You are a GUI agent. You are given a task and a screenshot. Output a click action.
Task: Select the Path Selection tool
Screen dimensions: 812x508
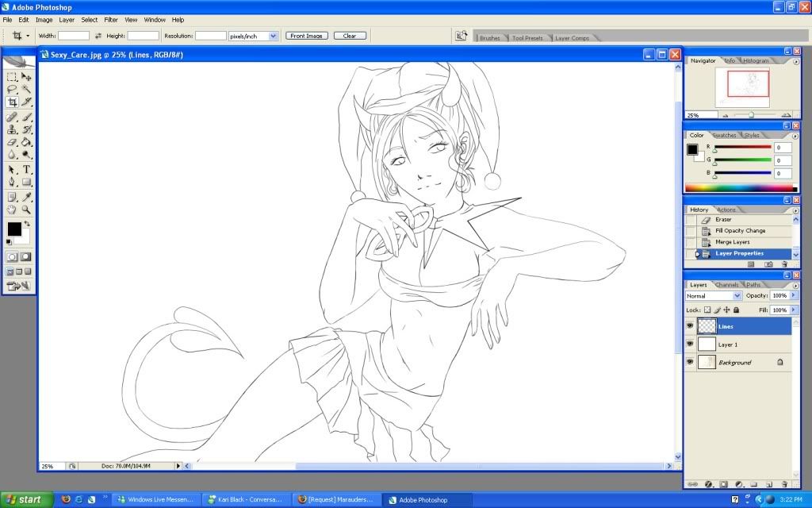tap(12, 170)
